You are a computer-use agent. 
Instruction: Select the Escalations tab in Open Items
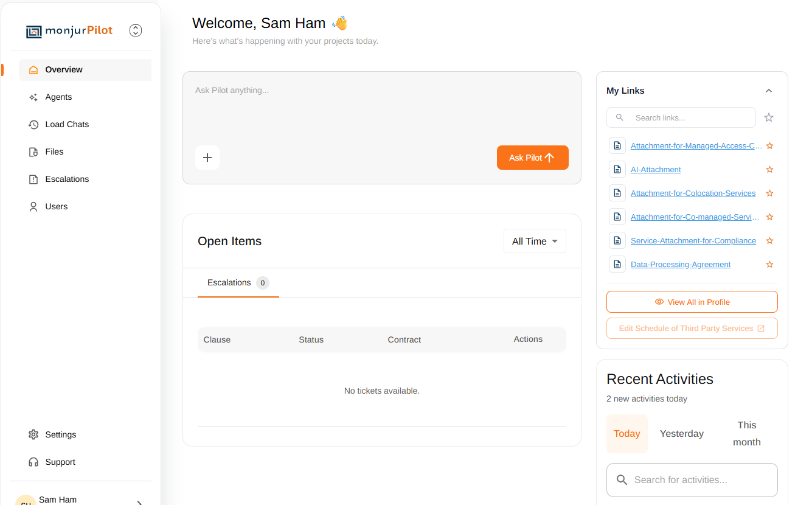(x=238, y=283)
